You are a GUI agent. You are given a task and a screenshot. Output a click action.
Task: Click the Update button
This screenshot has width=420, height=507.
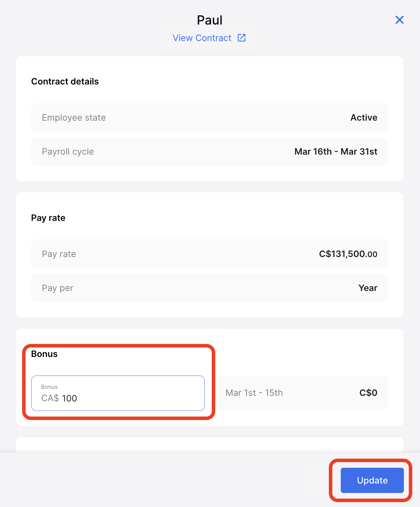[372, 480]
